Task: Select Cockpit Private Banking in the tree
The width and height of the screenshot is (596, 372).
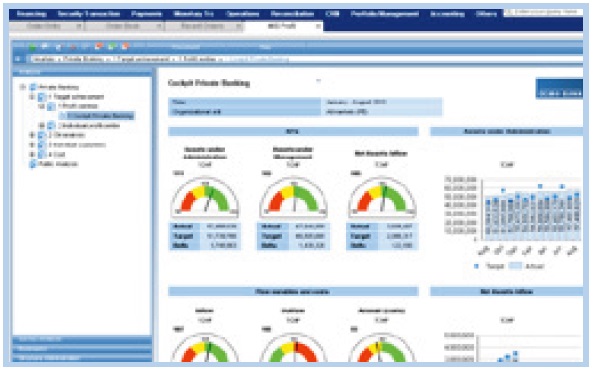Action: point(101,116)
